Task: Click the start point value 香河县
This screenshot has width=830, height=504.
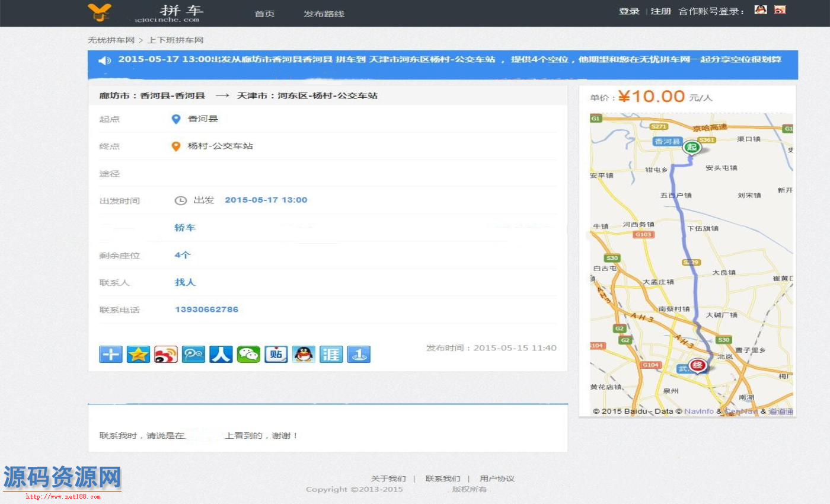Action: click(203, 119)
